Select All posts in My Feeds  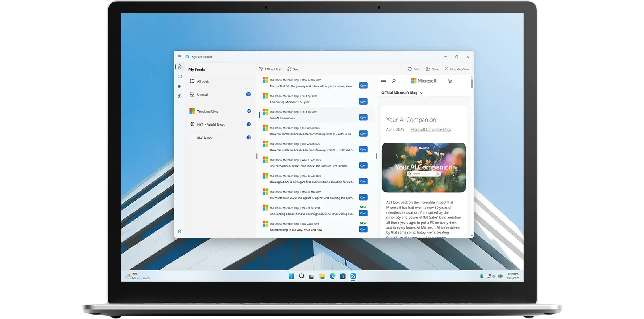tap(220, 81)
